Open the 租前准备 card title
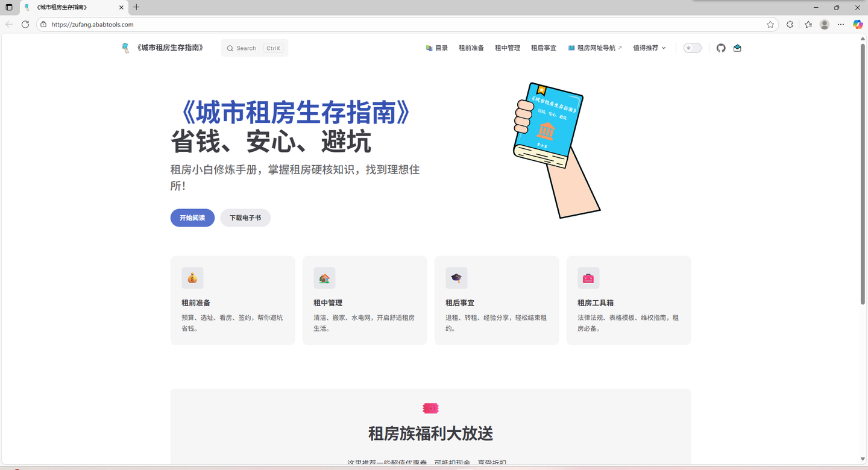The height and width of the screenshot is (470, 868). (196, 303)
